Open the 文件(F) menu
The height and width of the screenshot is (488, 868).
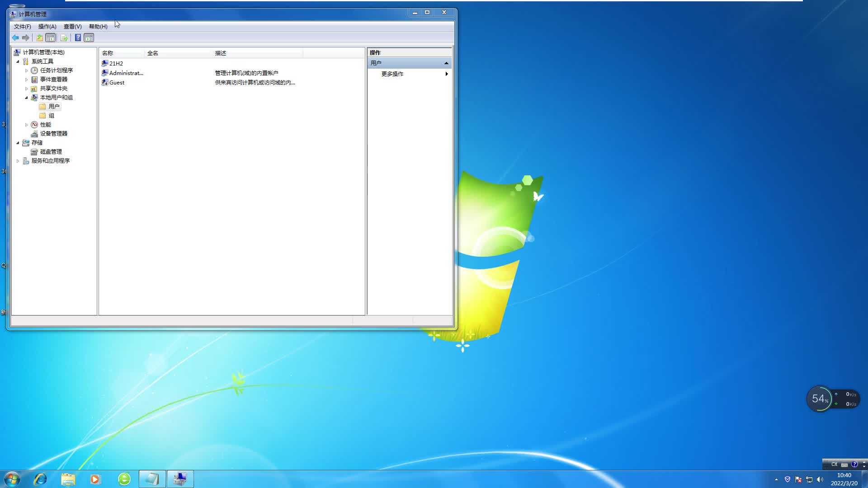[x=23, y=26]
